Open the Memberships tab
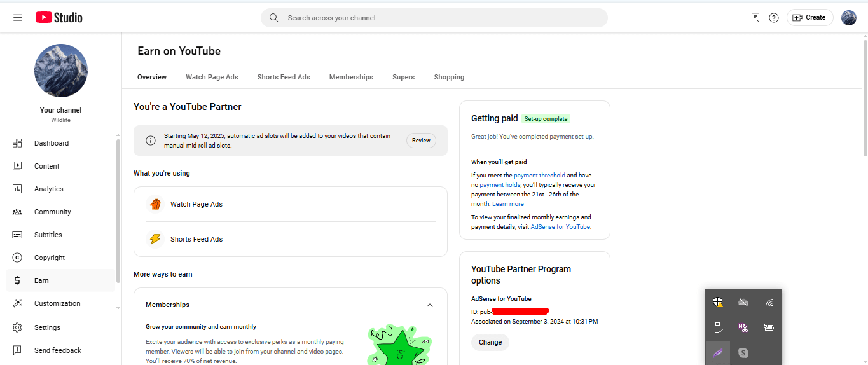 (x=351, y=77)
